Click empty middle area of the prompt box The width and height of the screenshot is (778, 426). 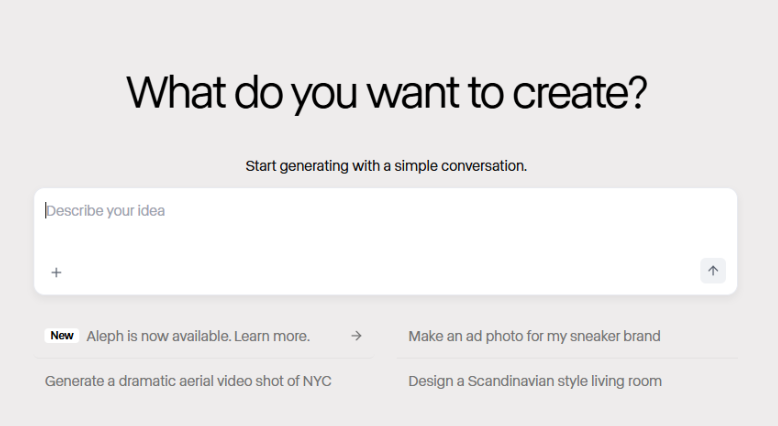tap(385, 240)
